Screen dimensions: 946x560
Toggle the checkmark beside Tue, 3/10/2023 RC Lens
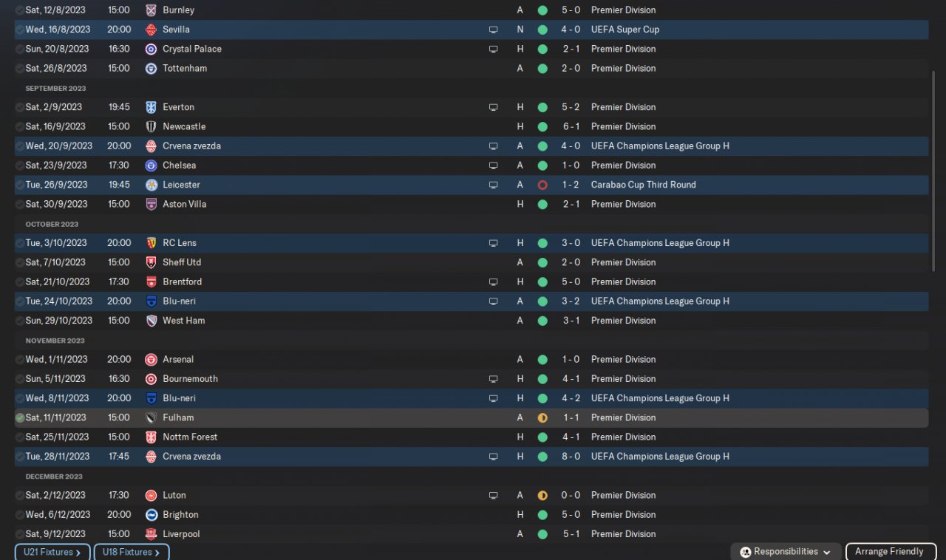pos(20,243)
